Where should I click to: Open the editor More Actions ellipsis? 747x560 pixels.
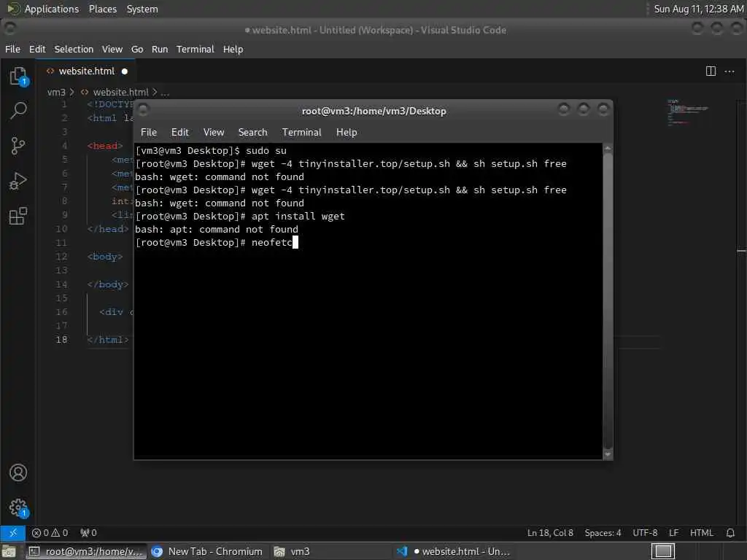pos(729,71)
